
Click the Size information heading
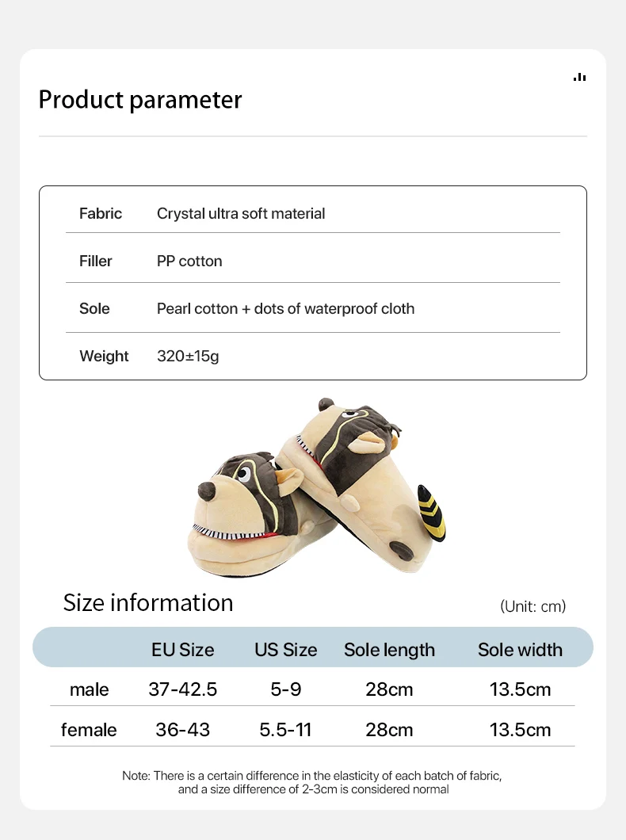coord(148,603)
